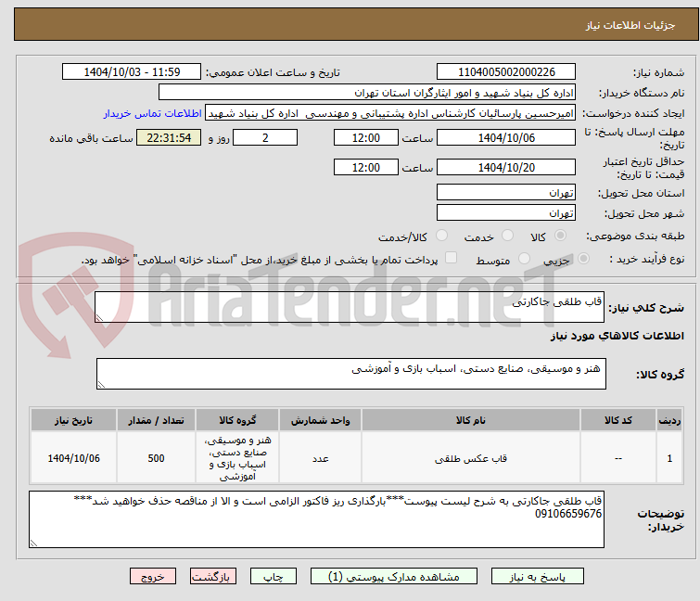The height and width of the screenshot is (601, 700).
Task: Click the response deadline time 12:00 field
Action: tap(365, 137)
